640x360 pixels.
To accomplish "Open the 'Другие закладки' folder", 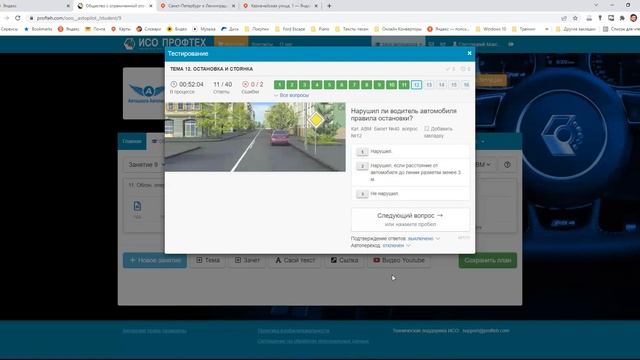I will pos(576,29).
